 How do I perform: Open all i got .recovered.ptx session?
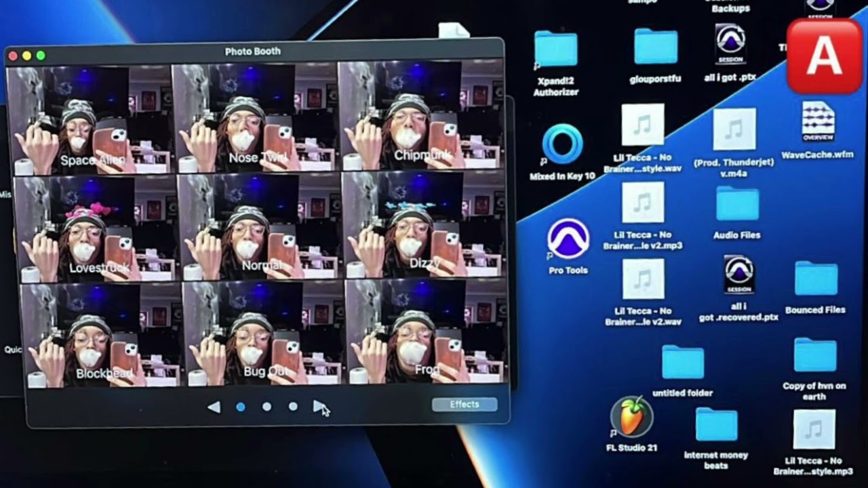[x=738, y=274]
